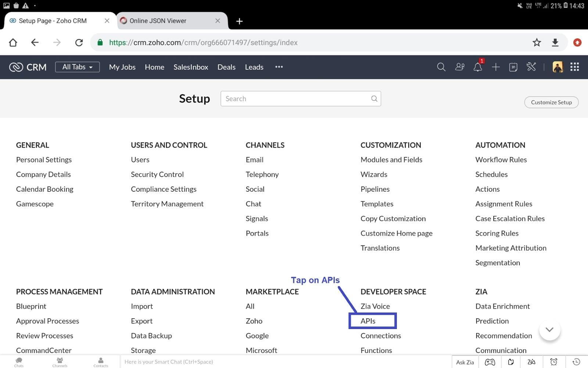This screenshot has height=368, width=588.
Task: Open the Channels bar icon
Action: (60, 362)
